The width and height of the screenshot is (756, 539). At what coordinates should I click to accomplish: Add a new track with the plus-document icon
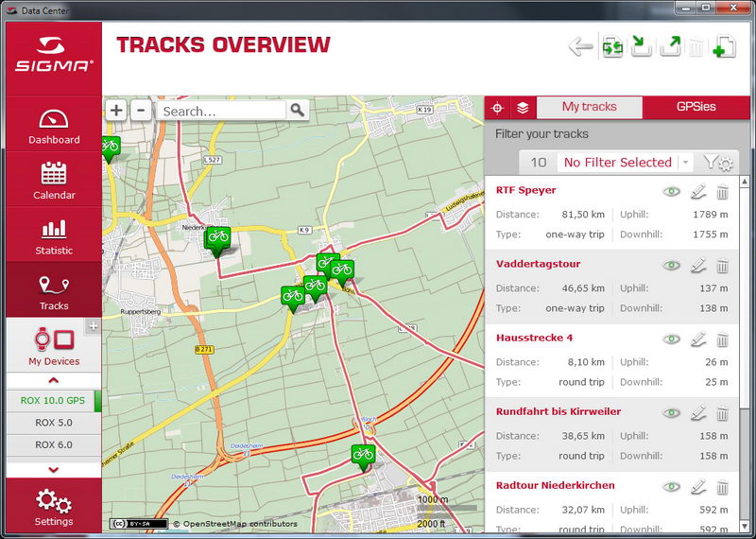click(725, 46)
